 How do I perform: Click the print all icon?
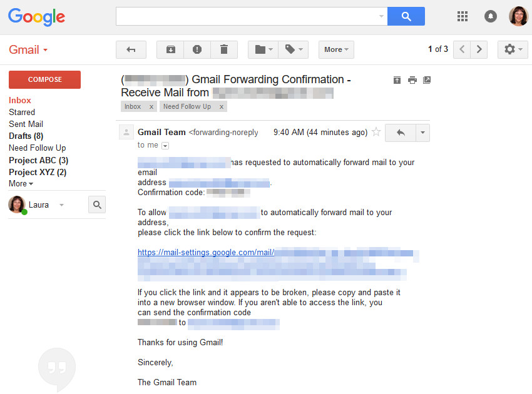[x=412, y=80]
